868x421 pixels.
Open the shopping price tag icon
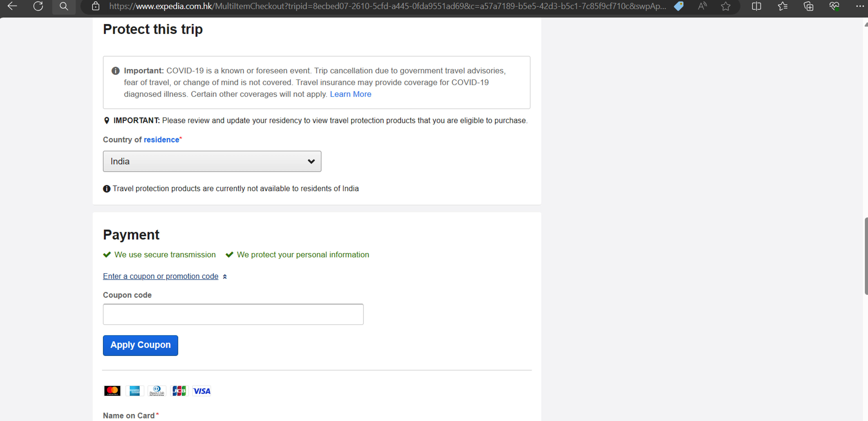679,6
